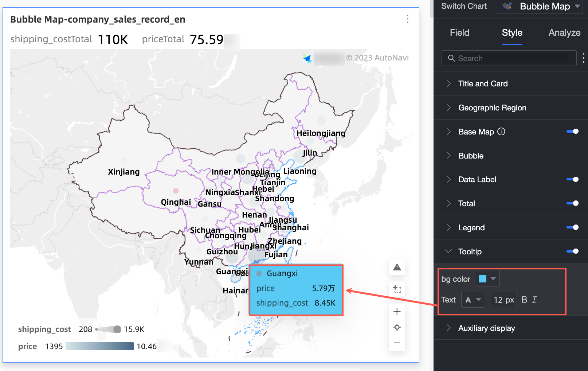Switch to the Analyze tab
This screenshot has width=588, height=371.
pos(564,32)
